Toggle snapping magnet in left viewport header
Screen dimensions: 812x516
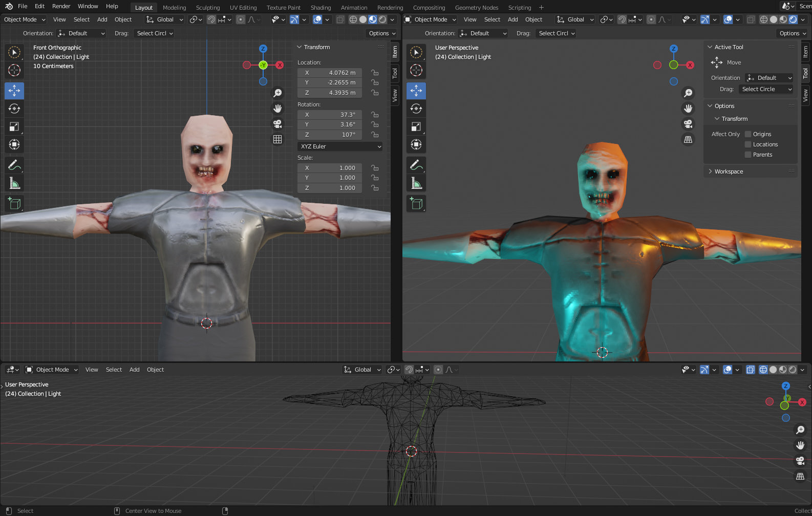pos(211,19)
